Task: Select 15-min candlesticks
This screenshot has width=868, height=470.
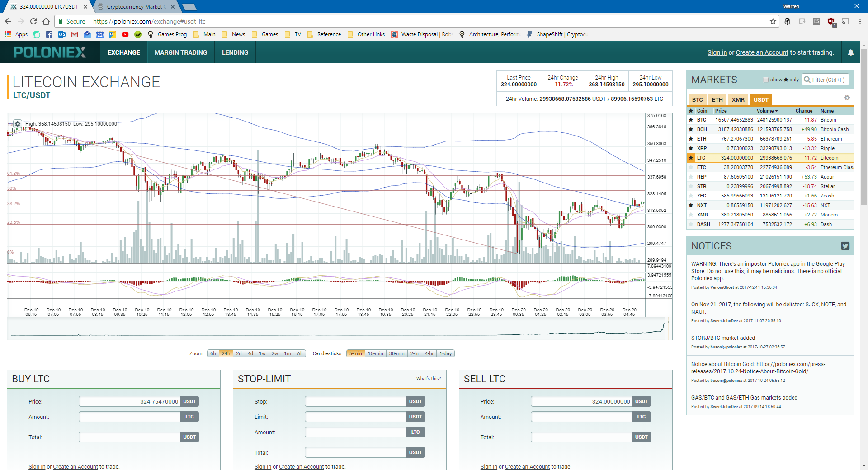Action: (x=375, y=353)
